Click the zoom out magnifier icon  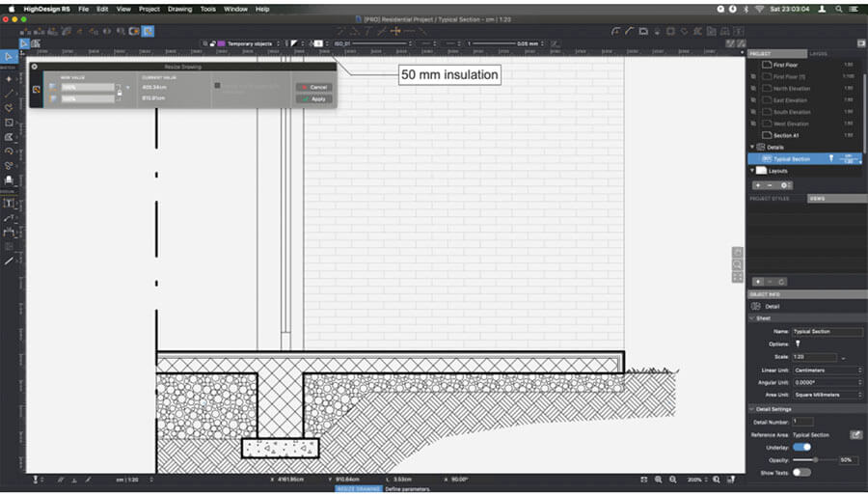click(x=659, y=479)
